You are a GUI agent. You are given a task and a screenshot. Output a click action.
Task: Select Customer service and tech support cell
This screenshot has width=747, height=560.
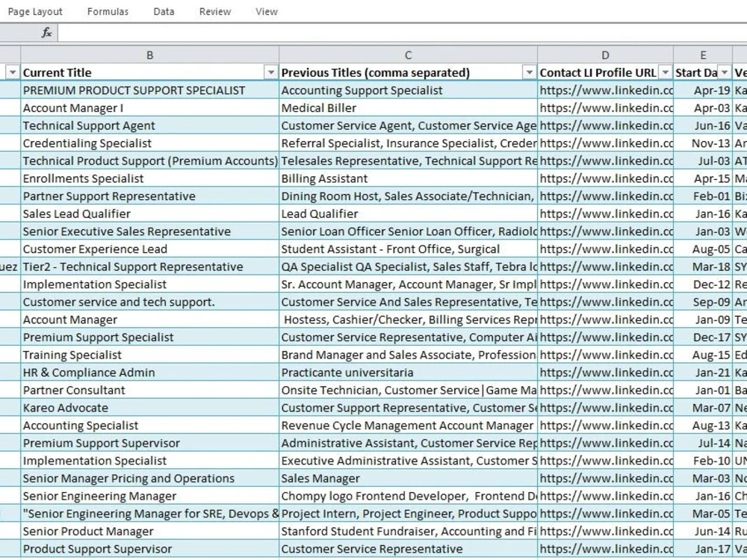(149, 302)
